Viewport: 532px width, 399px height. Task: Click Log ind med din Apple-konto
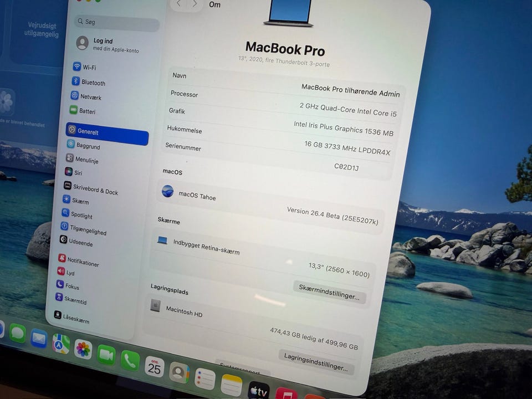coord(108,45)
